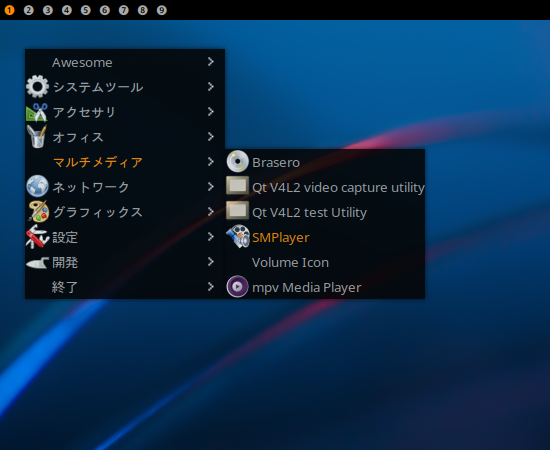Click the 設定 Swiss army knife icon

(x=37, y=237)
